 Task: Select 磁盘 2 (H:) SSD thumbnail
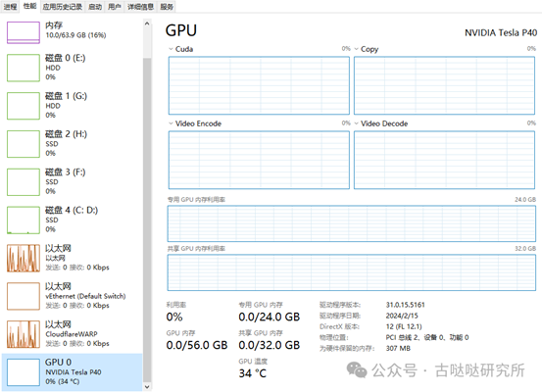[x=24, y=144]
